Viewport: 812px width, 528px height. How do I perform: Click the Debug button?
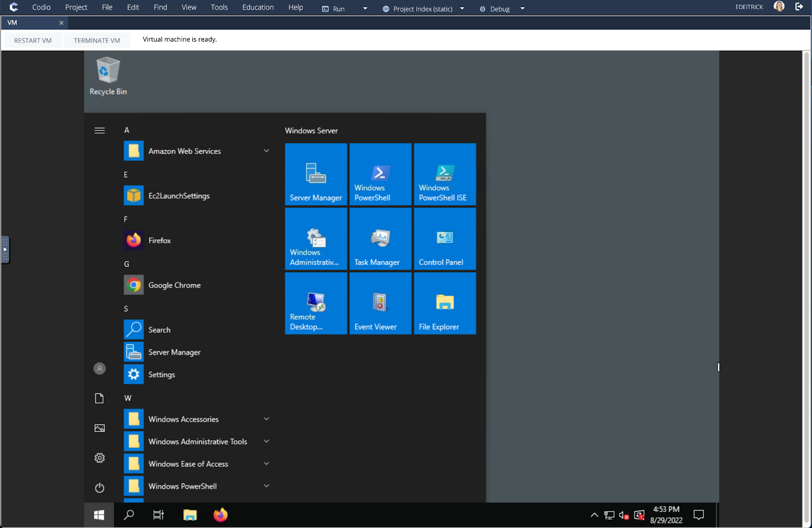pyautogui.click(x=495, y=9)
